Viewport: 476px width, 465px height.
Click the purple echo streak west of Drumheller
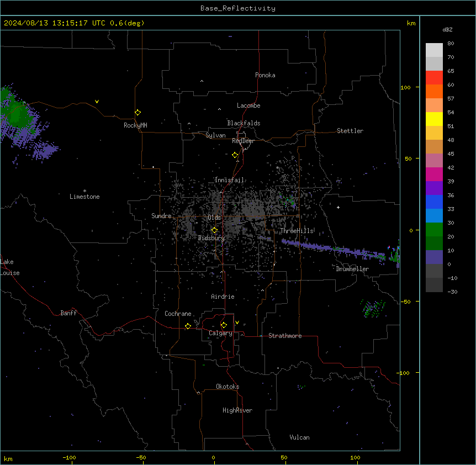334,249
